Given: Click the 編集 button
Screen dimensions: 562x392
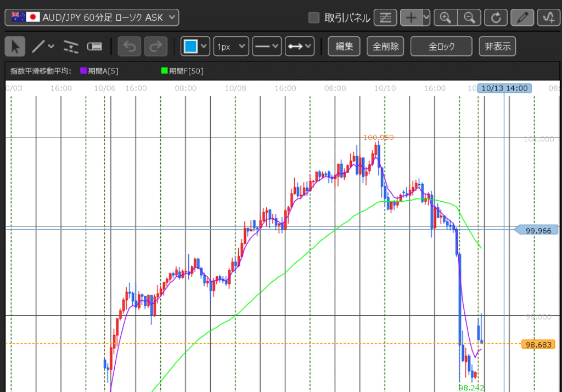Looking at the screenshot, I should click(344, 47).
